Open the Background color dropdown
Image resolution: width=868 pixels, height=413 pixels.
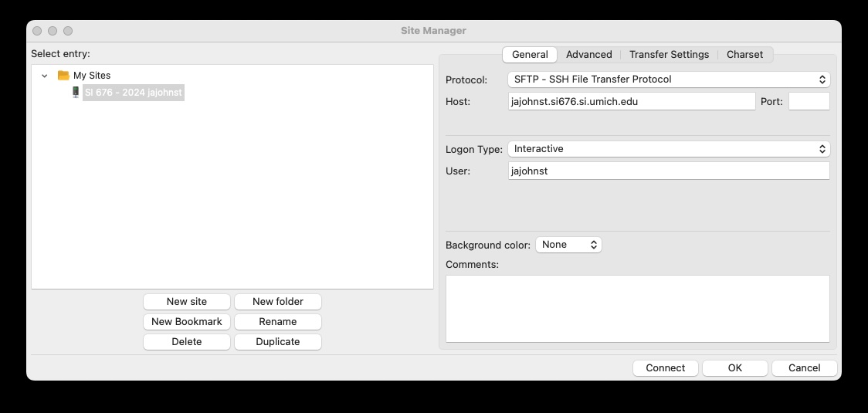coord(568,245)
